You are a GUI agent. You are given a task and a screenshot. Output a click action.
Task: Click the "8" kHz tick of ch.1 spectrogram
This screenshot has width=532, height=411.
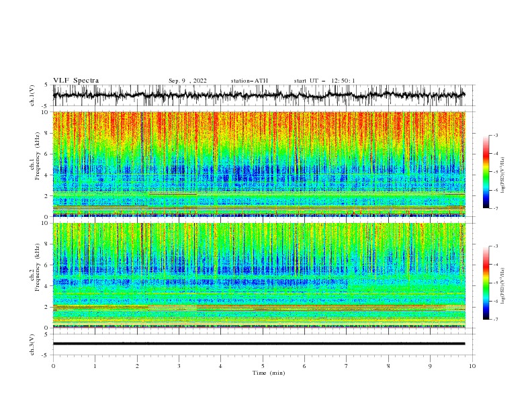coord(48,133)
